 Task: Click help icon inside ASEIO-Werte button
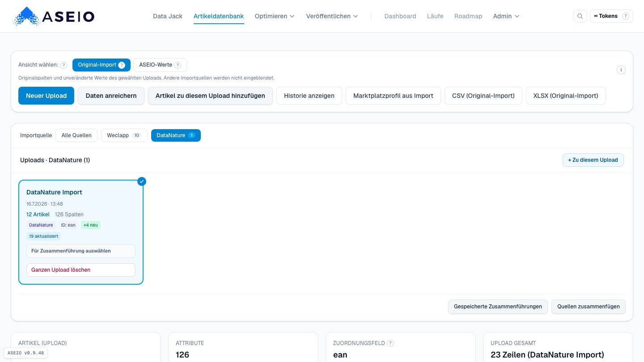click(178, 65)
